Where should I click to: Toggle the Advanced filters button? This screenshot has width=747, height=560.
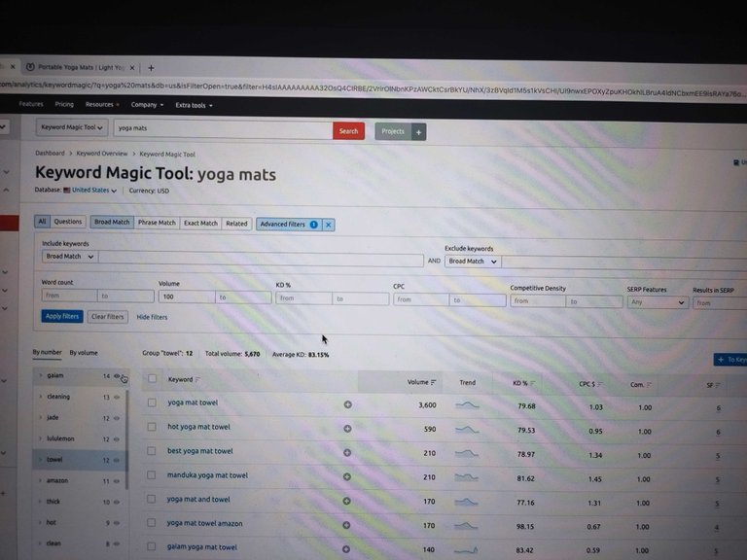[289, 225]
